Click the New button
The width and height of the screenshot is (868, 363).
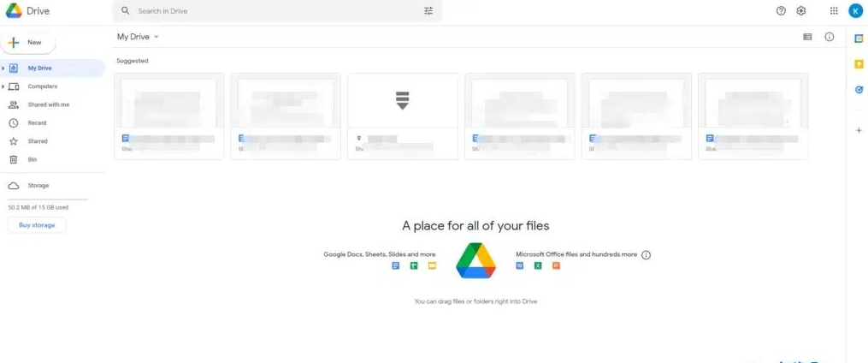(29, 42)
